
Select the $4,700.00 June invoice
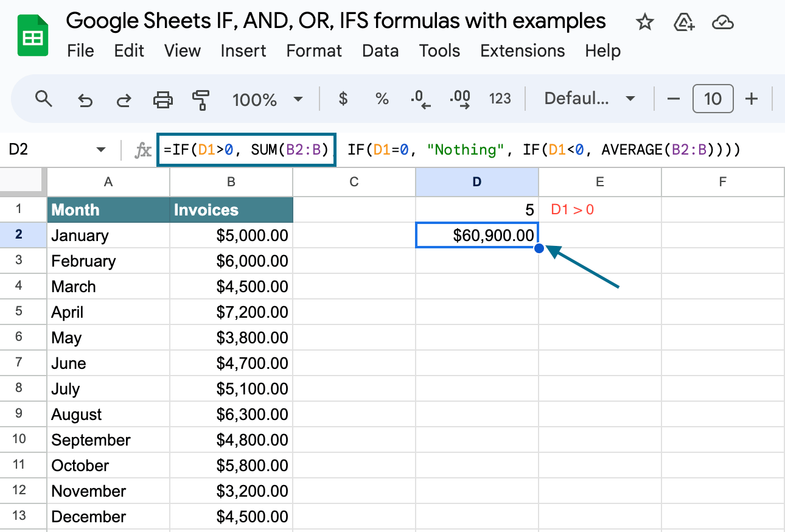click(231, 363)
